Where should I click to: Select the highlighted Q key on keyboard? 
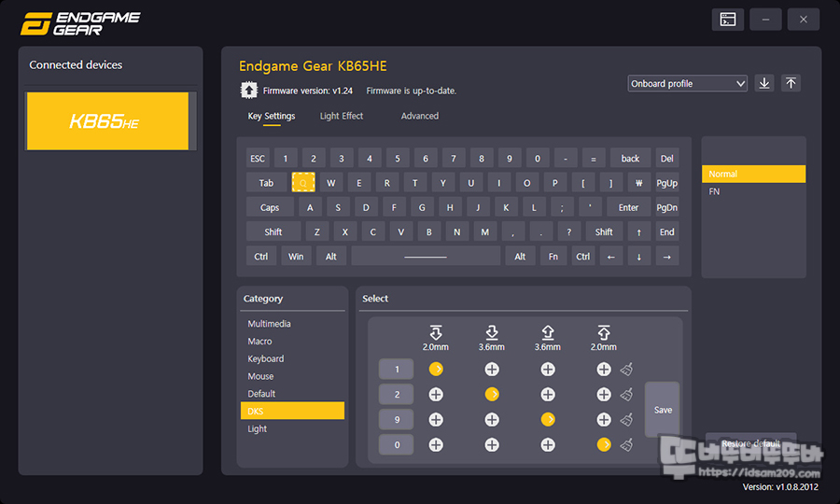click(x=303, y=183)
